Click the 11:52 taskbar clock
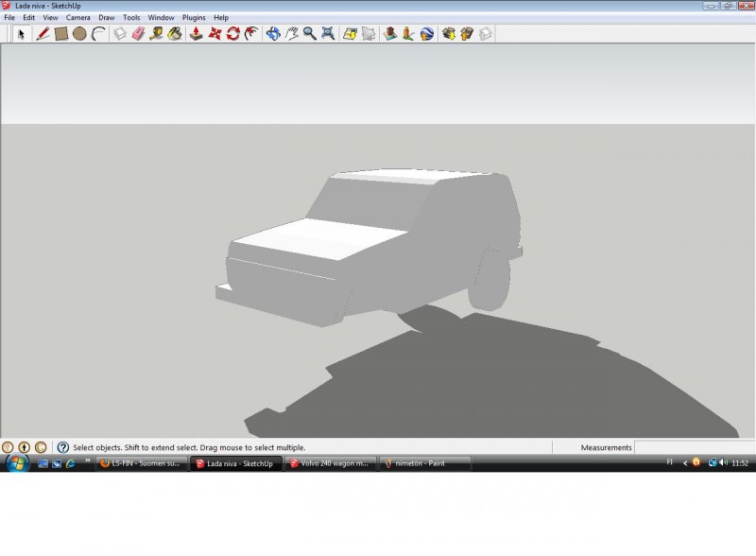The image size is (756, 556). [740, 463]
